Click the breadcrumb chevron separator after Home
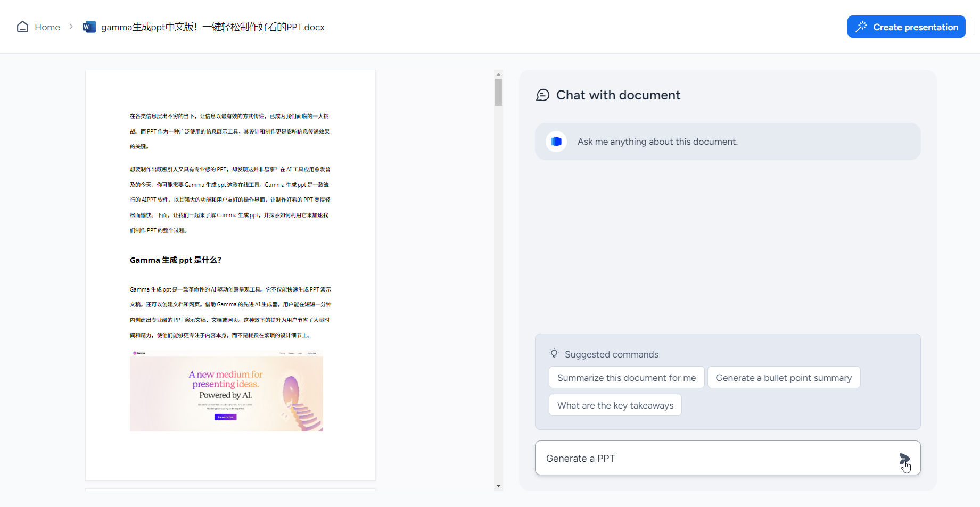Image resolution: width=980 pixels, height=507 pixels. (71, 27)
